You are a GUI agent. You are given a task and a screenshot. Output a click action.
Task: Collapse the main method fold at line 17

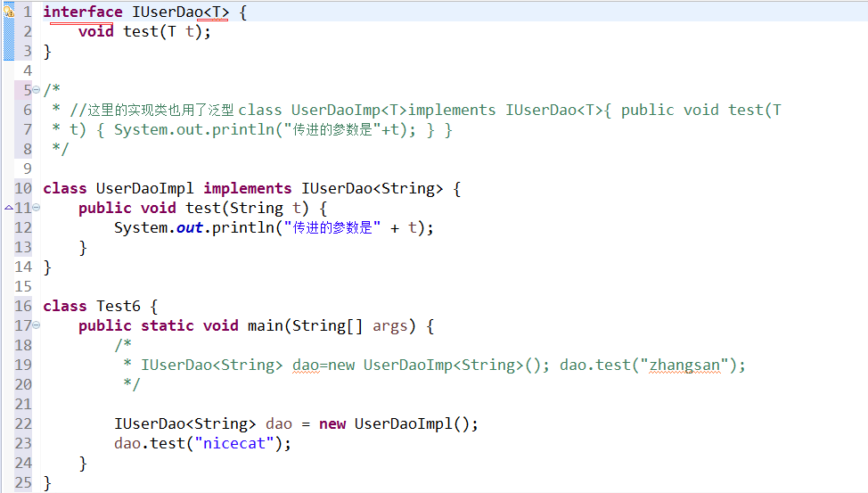36,325
